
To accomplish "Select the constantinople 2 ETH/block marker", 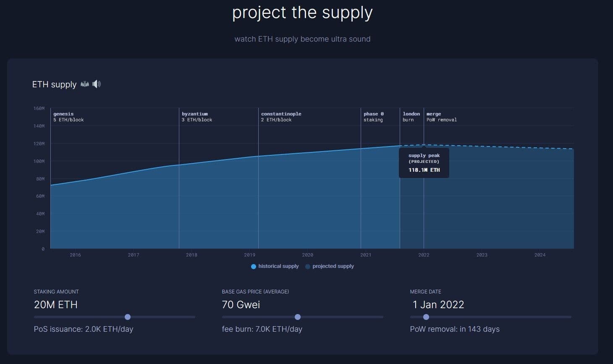I will point(281,117).
